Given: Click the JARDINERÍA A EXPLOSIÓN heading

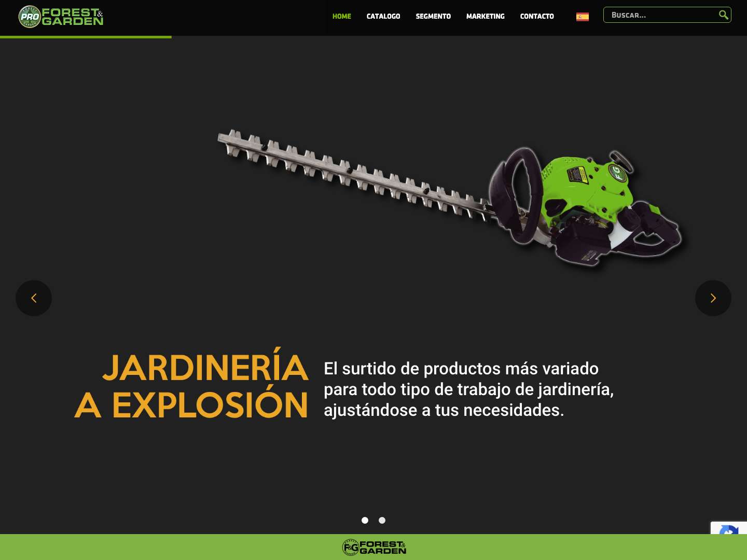Looking at the screenshot, I should (x=191, y=385).
